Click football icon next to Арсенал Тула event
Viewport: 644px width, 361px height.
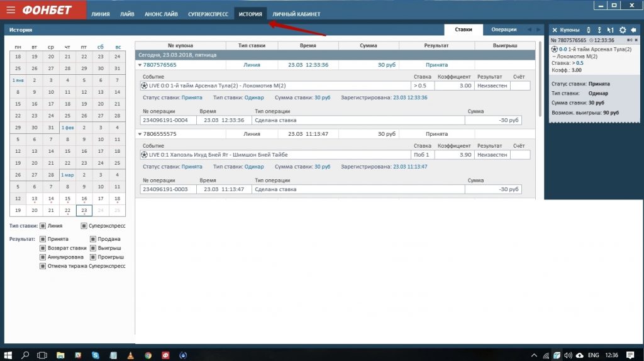pyautogui.click(x=144, y=86)
